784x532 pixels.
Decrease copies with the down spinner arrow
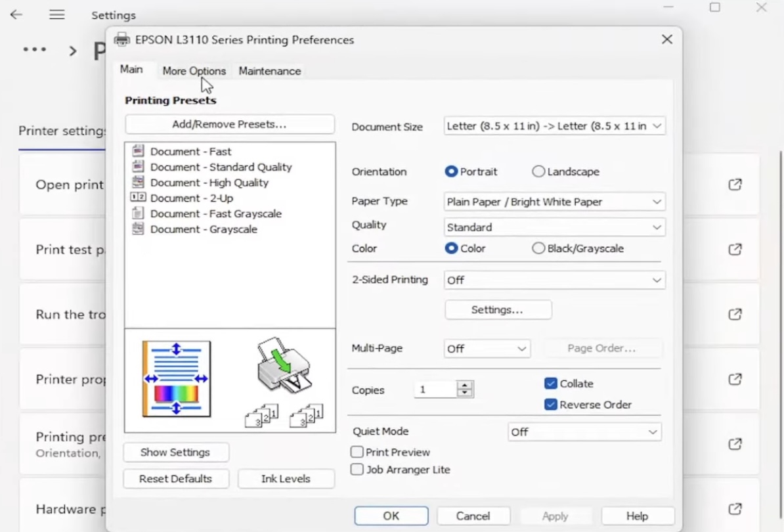[x=465, y=393]
